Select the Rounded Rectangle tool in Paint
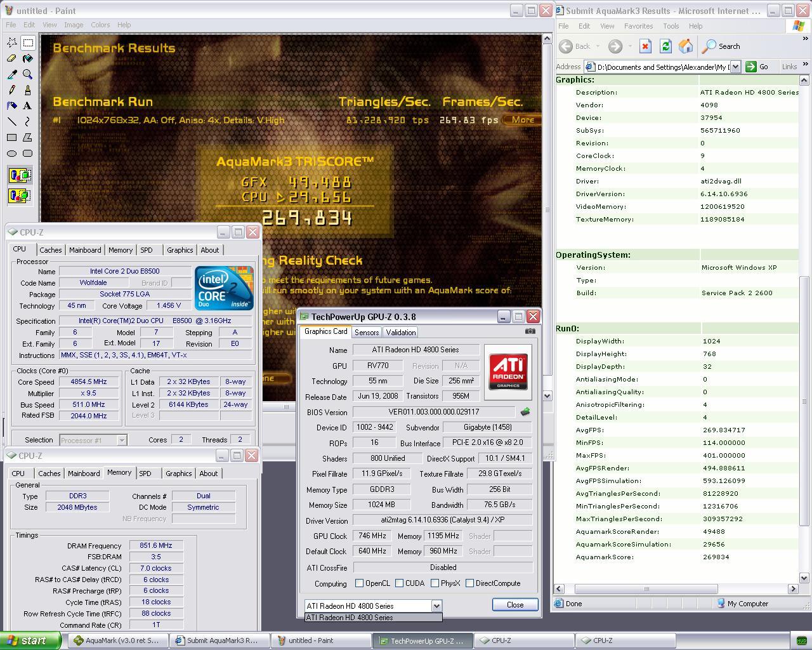The width and height of the screenshot is (812, 650). coord(28,153)
